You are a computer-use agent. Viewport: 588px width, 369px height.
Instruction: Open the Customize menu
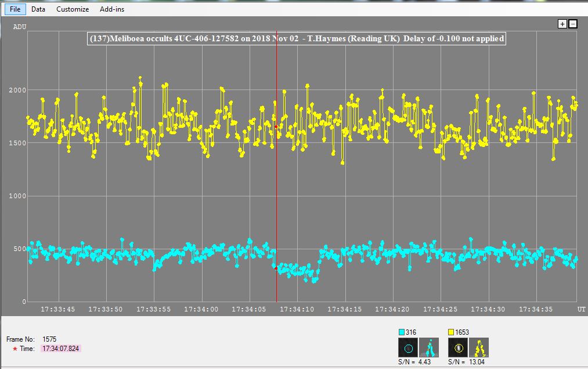click(73, 9)
